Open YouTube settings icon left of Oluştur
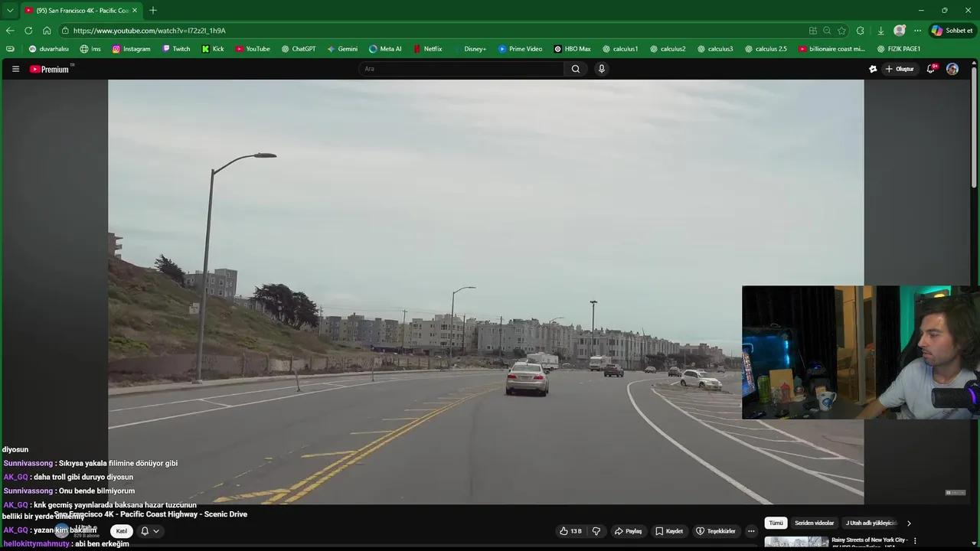Image resolution: width=980 pixels, height=551 pixels. point(873,69)
